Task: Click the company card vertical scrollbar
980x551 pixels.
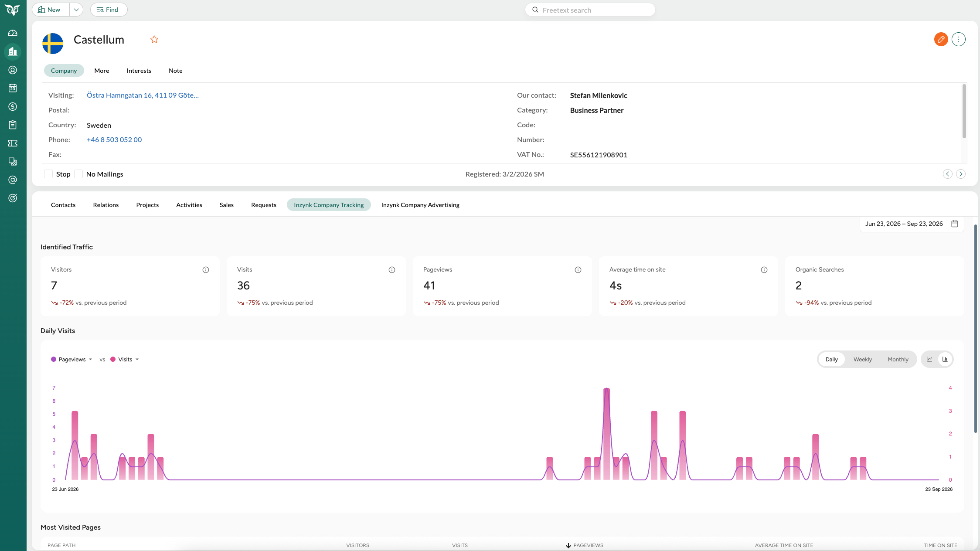Action: (x=964, y=112)
